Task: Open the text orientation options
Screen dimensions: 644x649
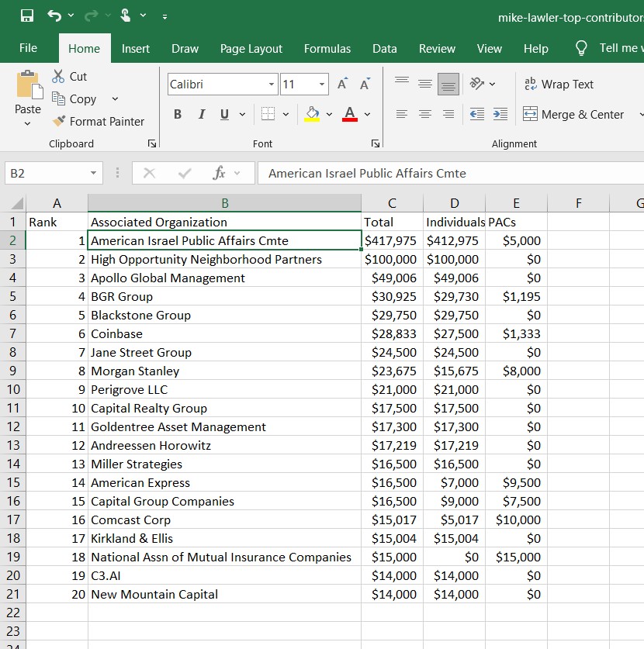Action: coord(482,84)
